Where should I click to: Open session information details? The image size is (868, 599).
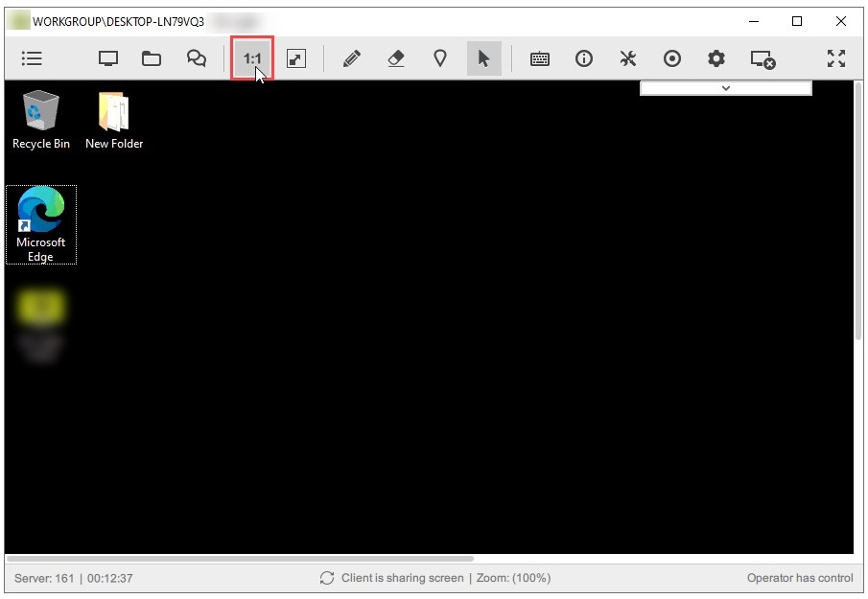(x=583, y=58)
